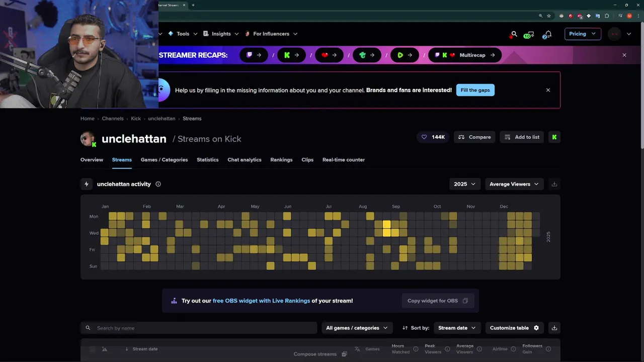
Task: Click the Fill the gaps button
Action: pos(475,90)
